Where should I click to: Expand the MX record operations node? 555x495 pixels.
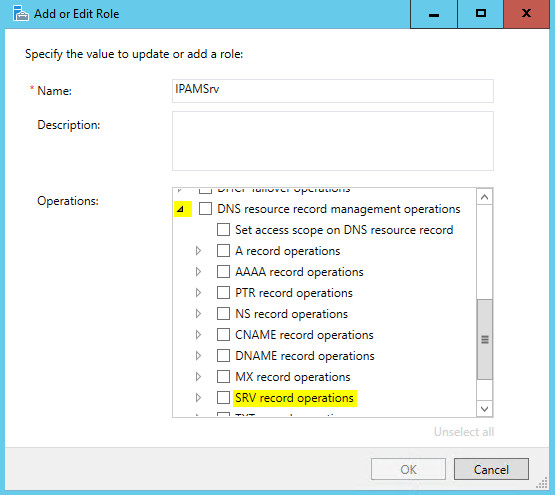[x=198, y=377]
